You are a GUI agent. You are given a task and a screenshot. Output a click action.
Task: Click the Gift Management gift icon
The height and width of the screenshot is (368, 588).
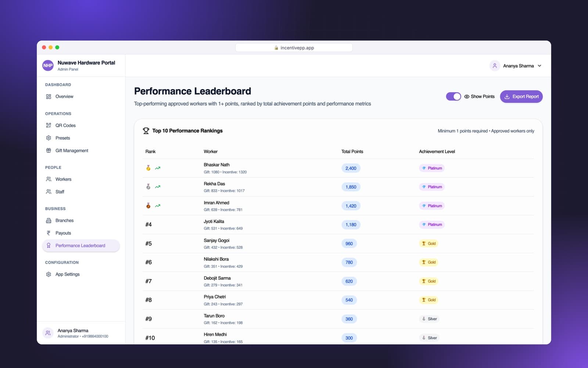point(49,151)
